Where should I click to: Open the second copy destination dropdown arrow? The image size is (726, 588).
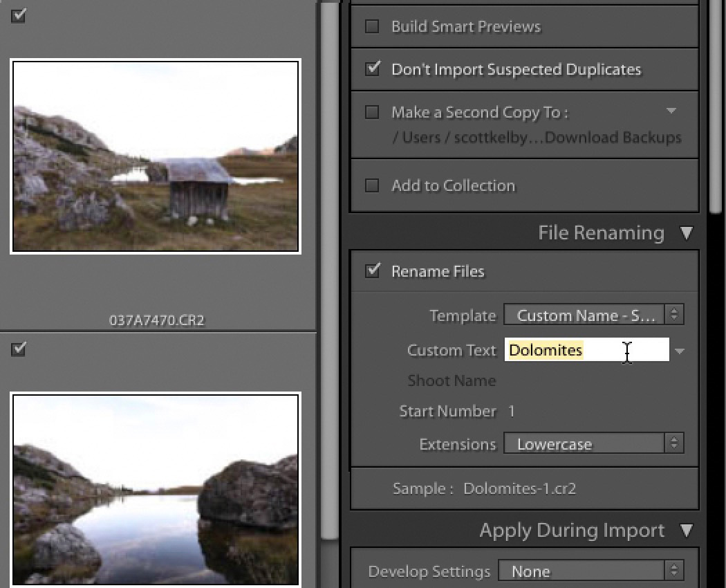[673, 111]
